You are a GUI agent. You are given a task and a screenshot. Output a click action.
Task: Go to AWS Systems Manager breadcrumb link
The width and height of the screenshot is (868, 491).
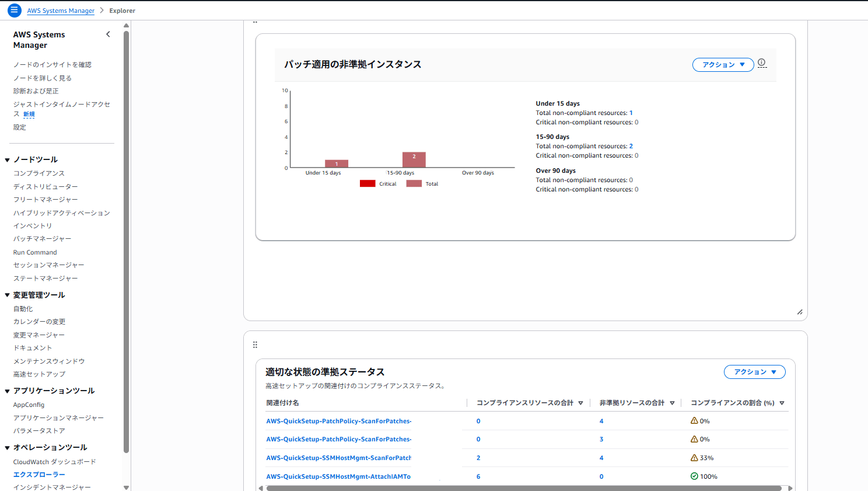click(x=61, y=11)
